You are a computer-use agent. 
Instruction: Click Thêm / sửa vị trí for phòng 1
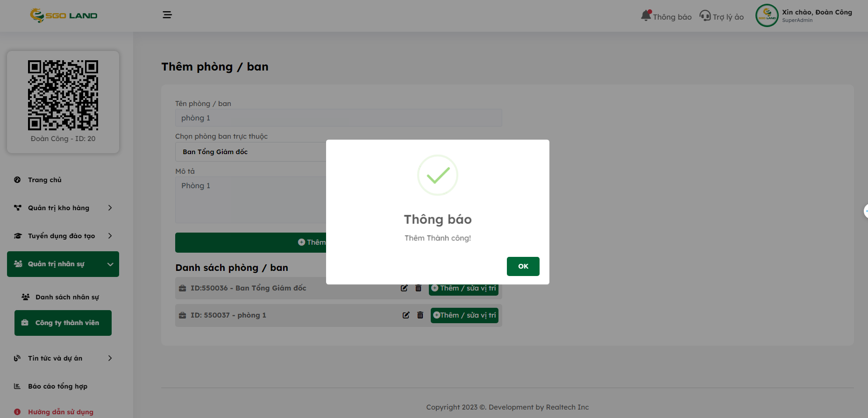[464, 315]
